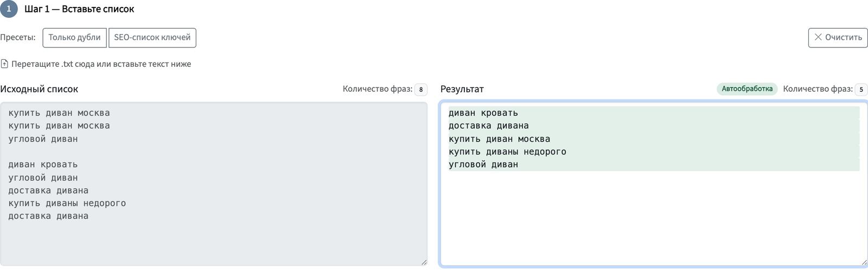Click heading 'Шаг 1 — Вставьте список'

tap(79, 9)
